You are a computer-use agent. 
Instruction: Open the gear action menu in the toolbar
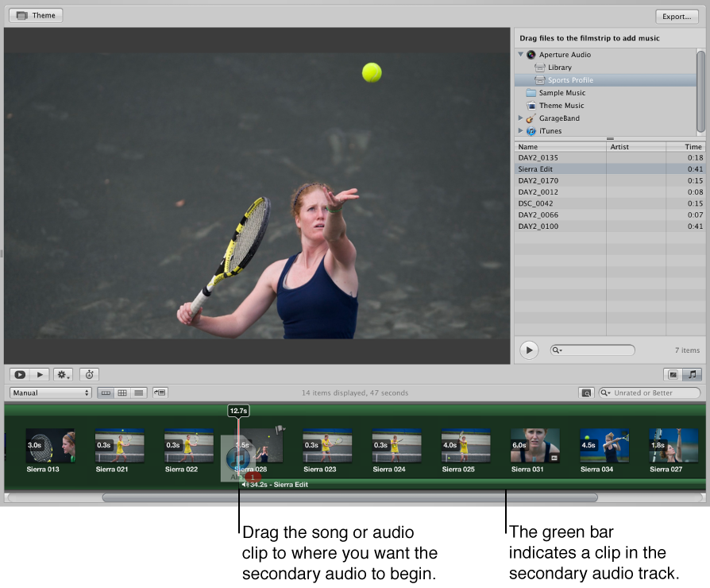63,374
